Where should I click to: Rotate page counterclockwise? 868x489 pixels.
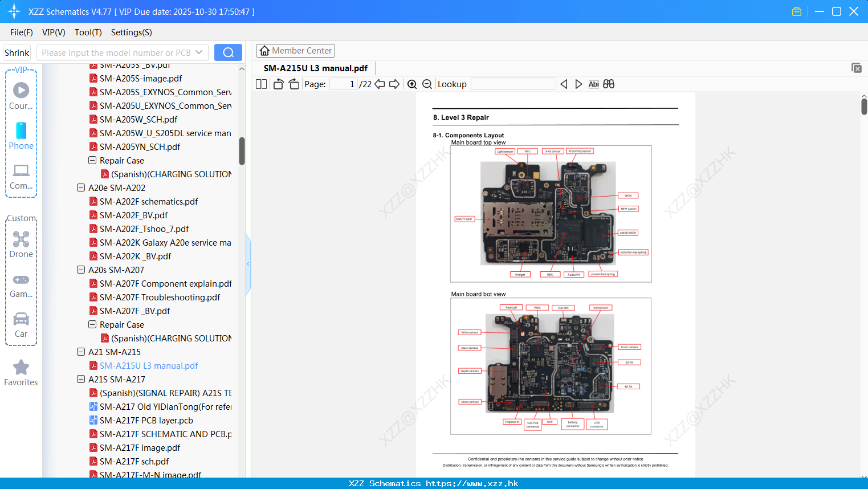click(278, 84)
